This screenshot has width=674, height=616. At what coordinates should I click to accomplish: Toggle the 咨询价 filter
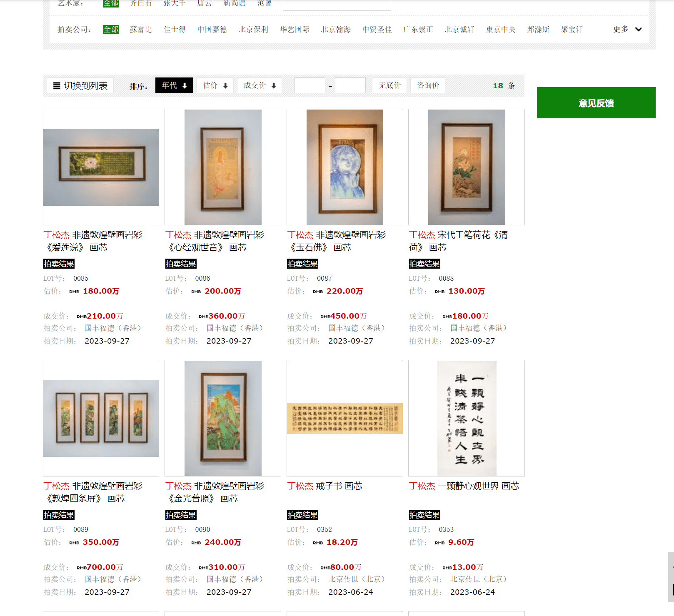pos(428,85)
